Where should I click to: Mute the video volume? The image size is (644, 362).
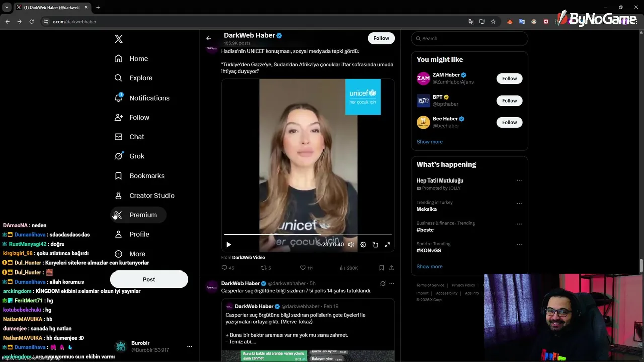351,245
